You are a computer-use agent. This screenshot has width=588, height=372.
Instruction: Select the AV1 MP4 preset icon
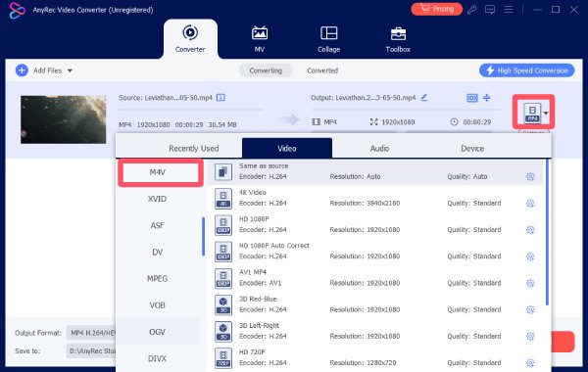pos(223,278)
